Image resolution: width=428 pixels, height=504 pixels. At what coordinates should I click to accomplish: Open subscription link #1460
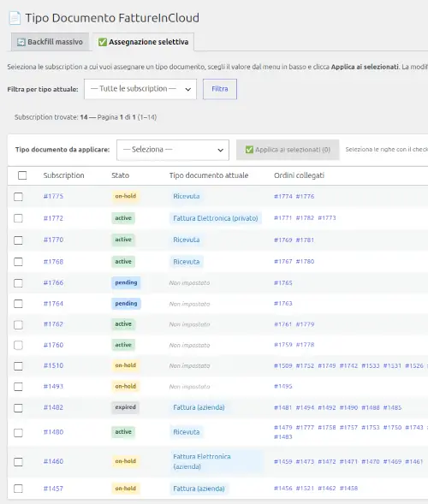point(53,461)
